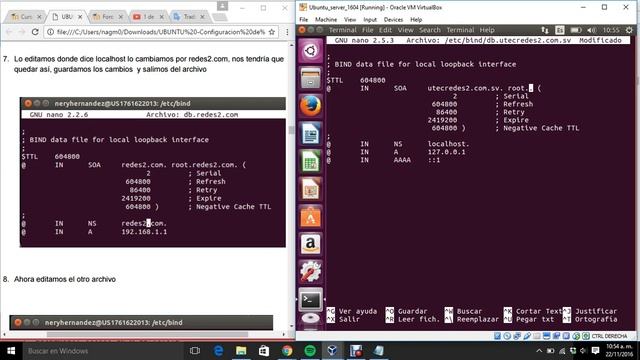Launch Firefox from Ubuntu launcher
The image size is (640, 360).
[310, 106]
